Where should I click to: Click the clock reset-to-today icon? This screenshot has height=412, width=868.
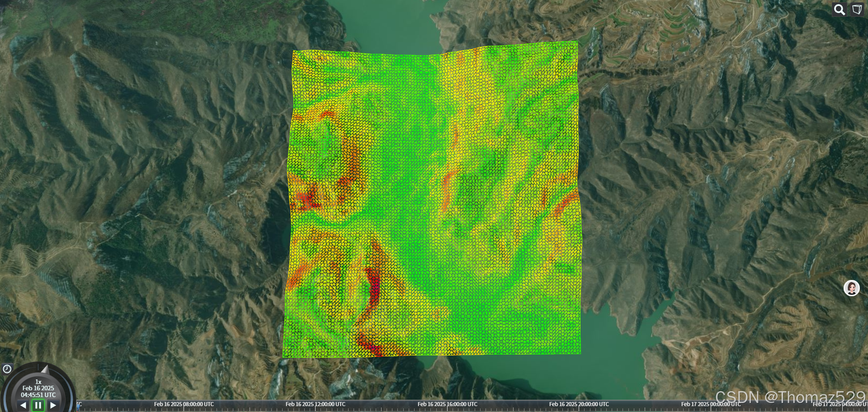[x=7, y=369]
